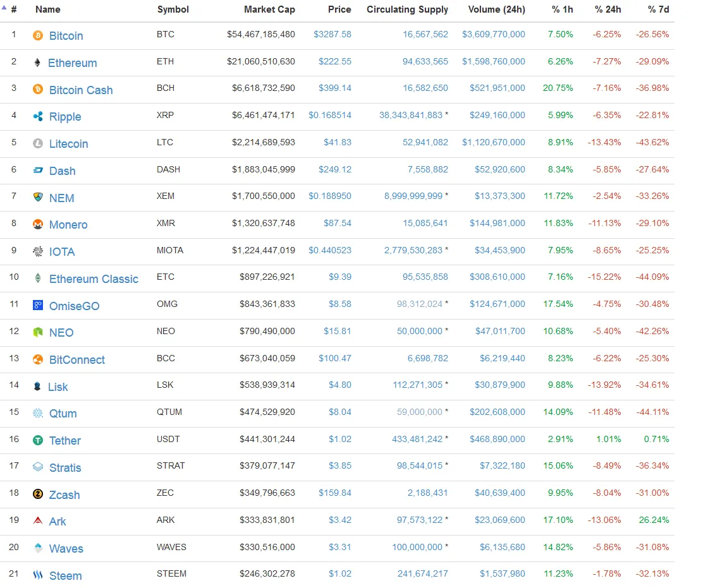Viewport: 713px width, 588px height.
Task: Select Bitcoin market cap $54,467,185,480
Action: [x=261, y=35]
